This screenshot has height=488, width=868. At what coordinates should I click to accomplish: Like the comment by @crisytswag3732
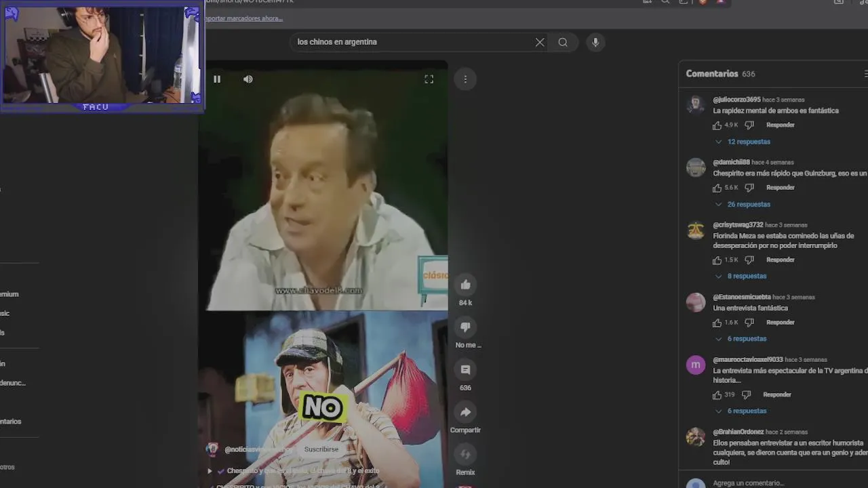tap(717, 260)
